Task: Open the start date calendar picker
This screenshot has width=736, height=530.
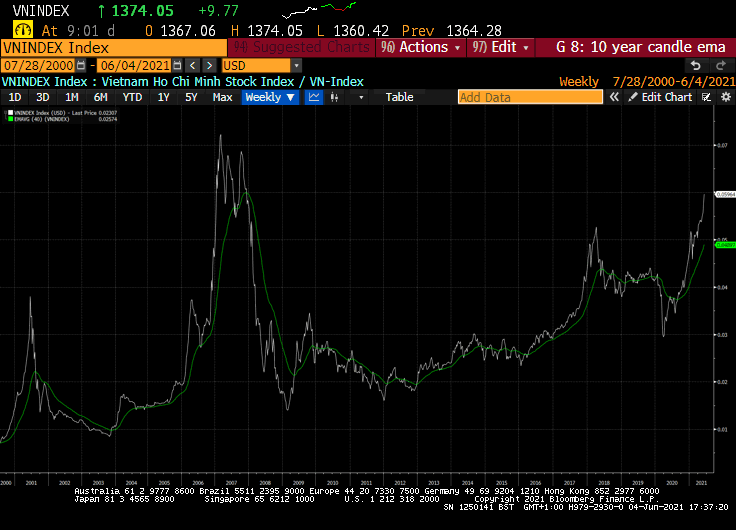Action: 81,66
